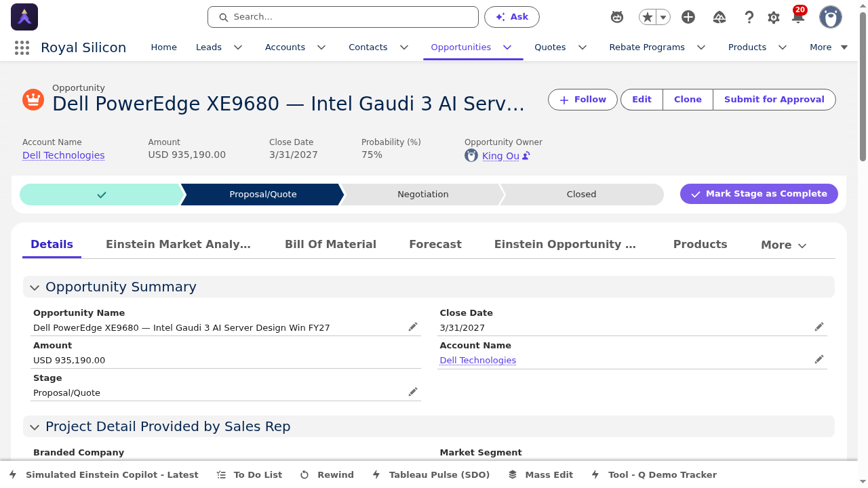Switch to the Details tab
The height and width of the screenshot is (488, 868).
pos(52,245)
